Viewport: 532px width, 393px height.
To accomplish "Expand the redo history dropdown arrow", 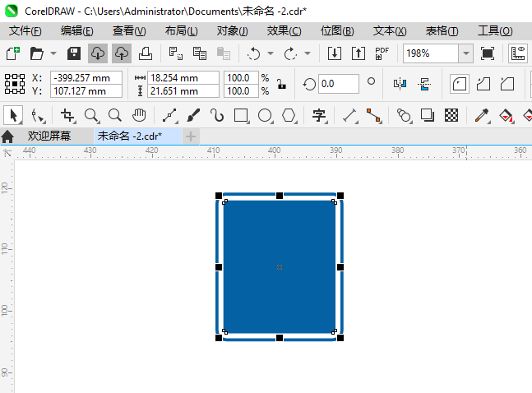I will click(x=308, y=53).
